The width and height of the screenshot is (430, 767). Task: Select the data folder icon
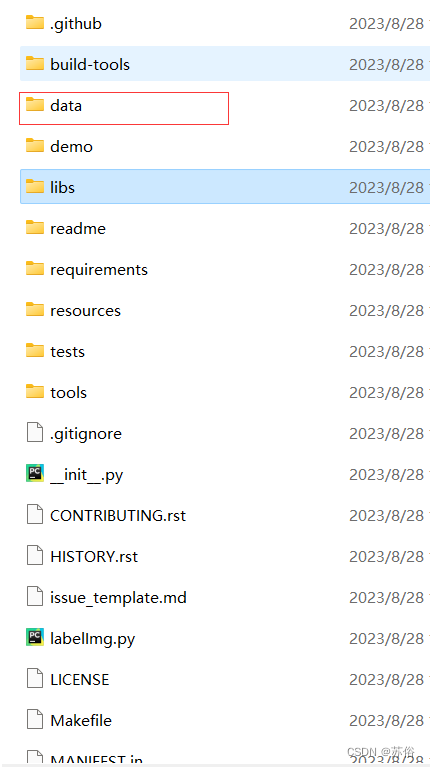pos(35,105)
